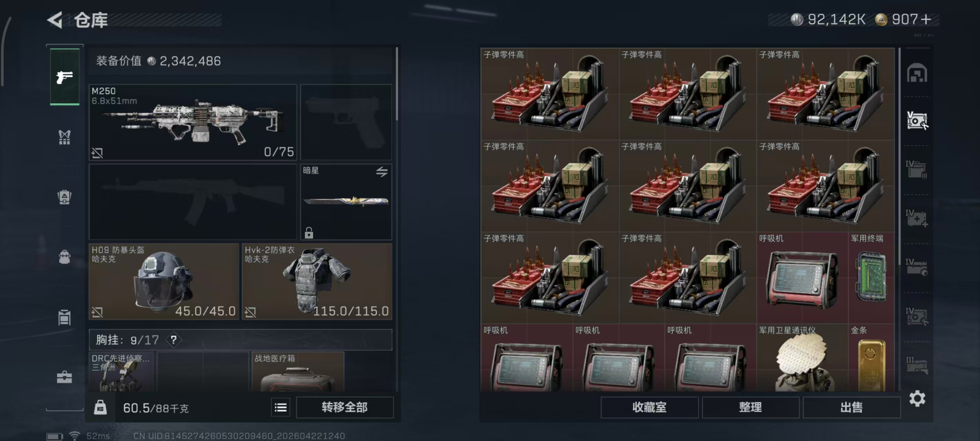Tap the lock icon on knife slot
This screenshot has width=980, height=441.
pos(308,232)
